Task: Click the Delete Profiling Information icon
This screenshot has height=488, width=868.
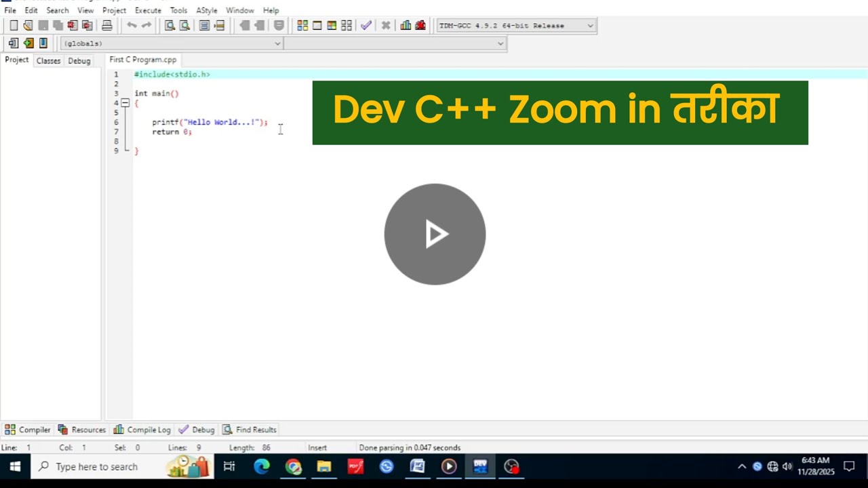Action: [x=420, y=26]
